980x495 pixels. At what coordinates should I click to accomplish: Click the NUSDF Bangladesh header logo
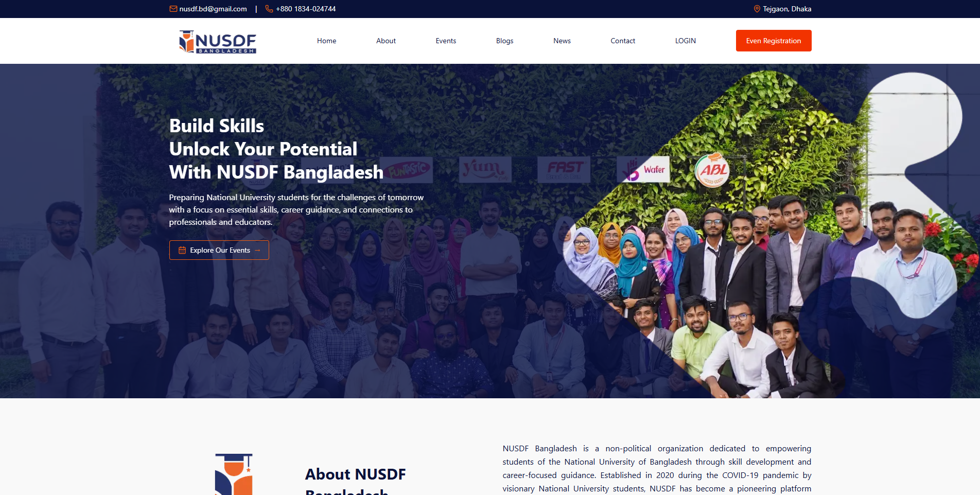point(217,42)
